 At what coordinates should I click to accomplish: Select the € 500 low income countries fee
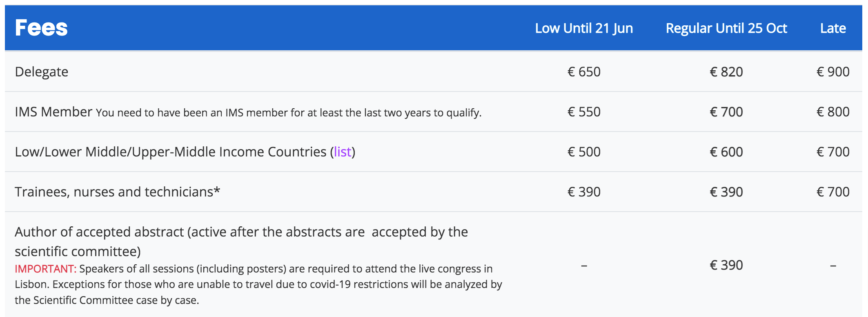click(x=584, y=152)
